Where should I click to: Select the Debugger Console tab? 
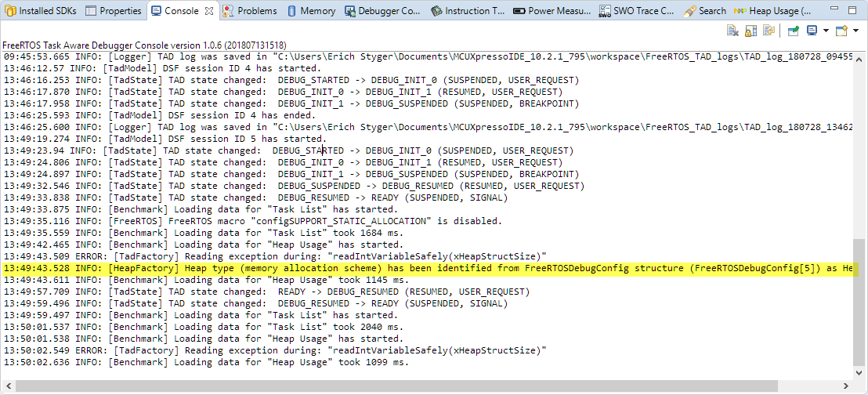(382, 11)
